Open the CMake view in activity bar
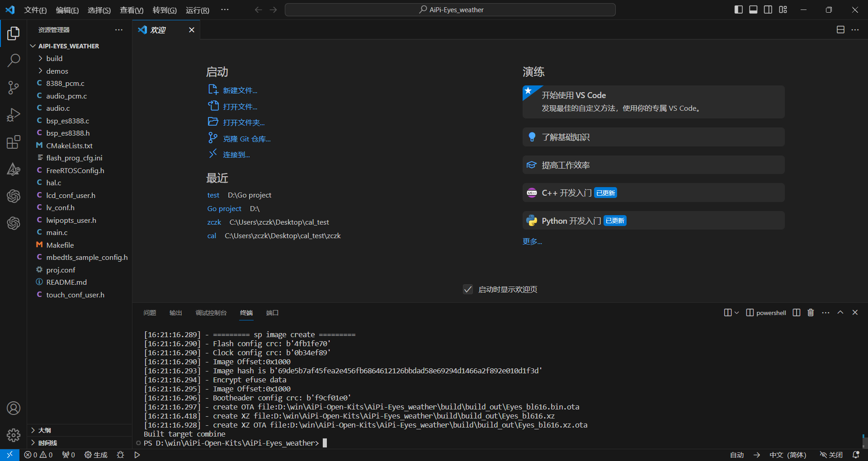The image size is (868, 461). click(14, 169)
